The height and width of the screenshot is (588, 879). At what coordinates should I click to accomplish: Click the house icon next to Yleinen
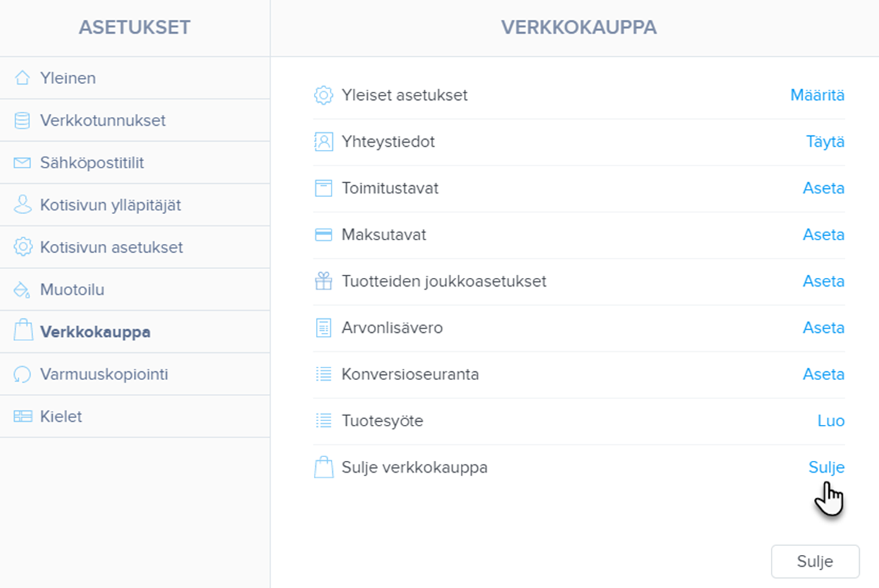point(23,78)
